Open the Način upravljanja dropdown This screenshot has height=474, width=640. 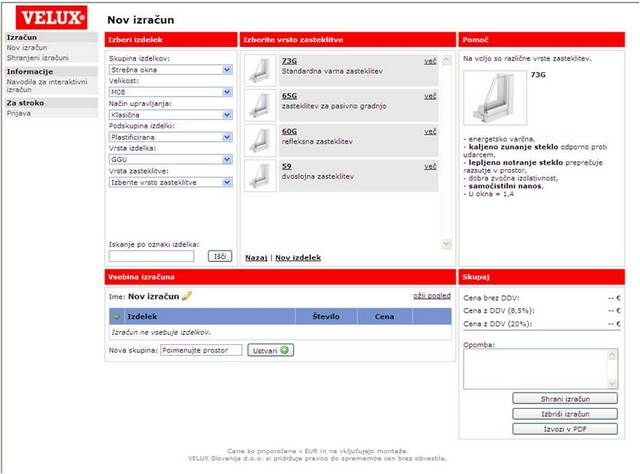click(x=171, y=114)
